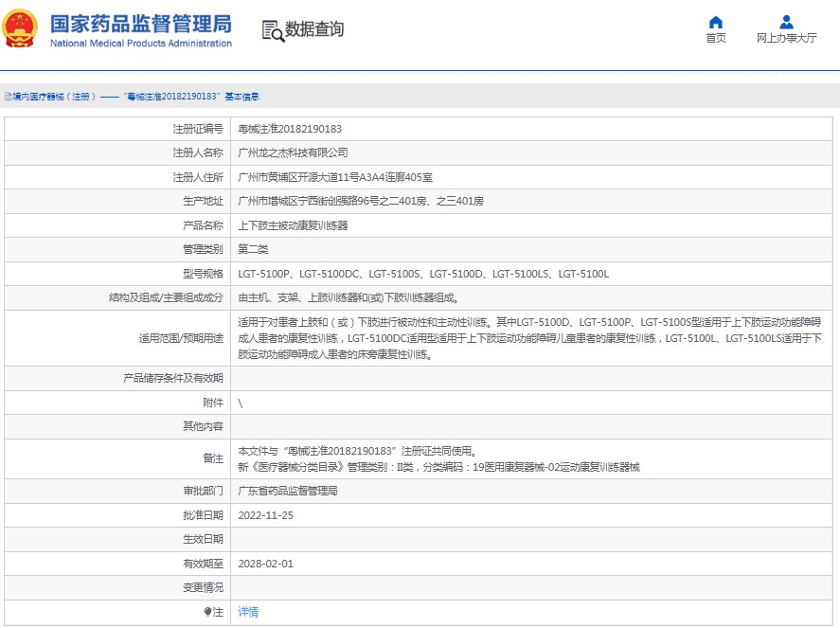Click the 注册人名称 label
The height and width of the screenshot is (628, 840).
tap(198, 153)
